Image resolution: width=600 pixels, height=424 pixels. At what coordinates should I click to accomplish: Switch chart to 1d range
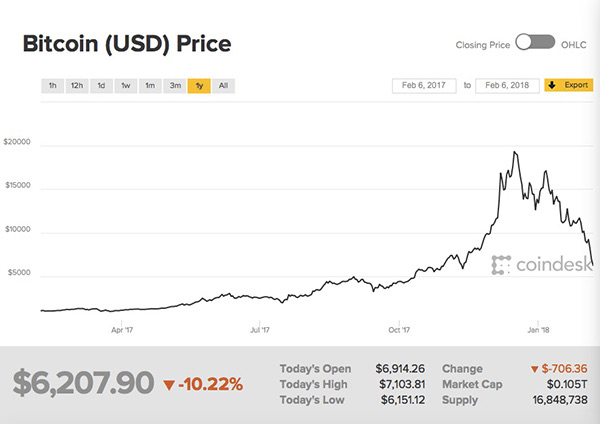click(101, 86)
